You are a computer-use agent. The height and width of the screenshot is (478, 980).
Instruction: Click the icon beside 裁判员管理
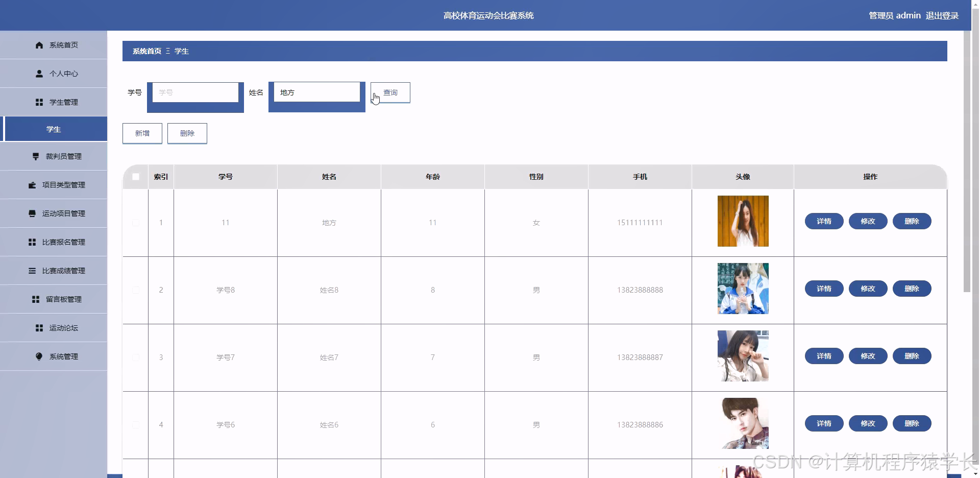pos(36,156)
